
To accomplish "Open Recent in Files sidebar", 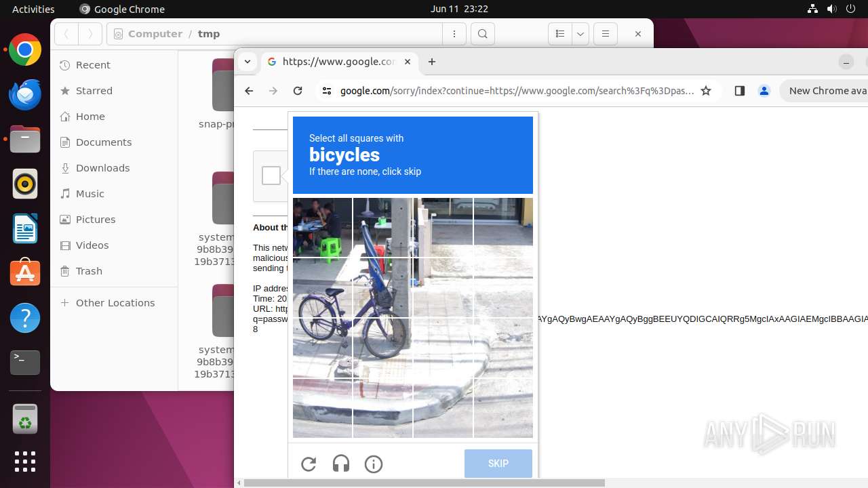I will (x=114, y=65).
